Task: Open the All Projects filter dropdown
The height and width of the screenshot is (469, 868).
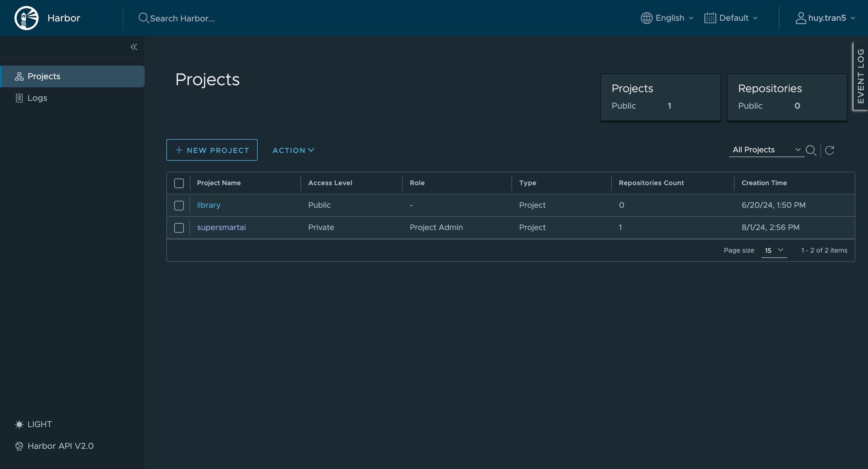Action: point(766,150)
